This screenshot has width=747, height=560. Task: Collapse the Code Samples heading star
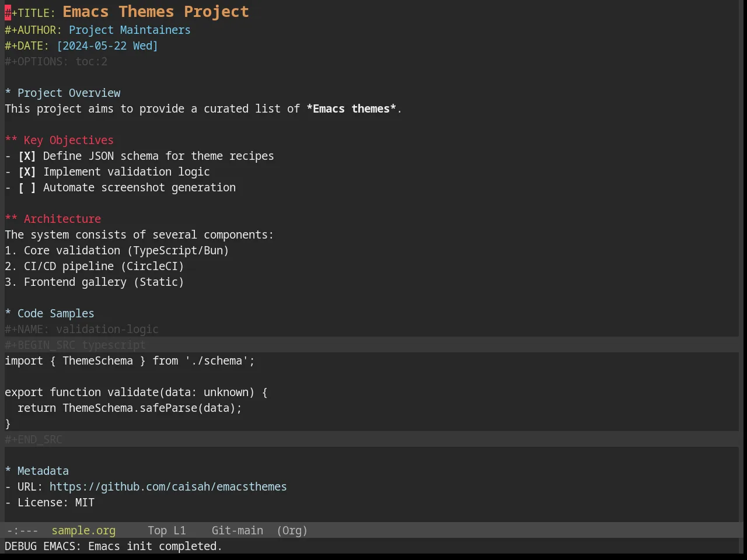(8, 314)
